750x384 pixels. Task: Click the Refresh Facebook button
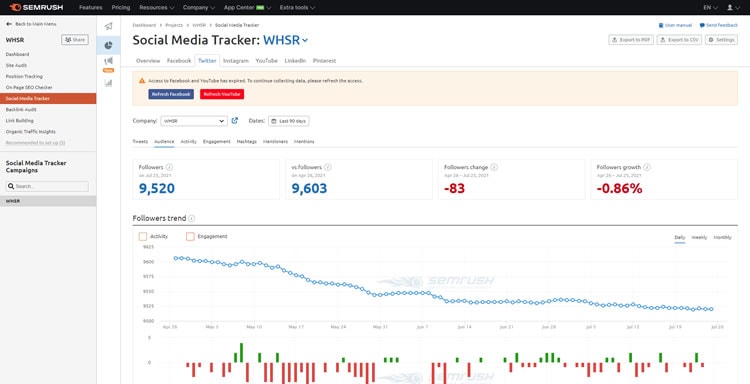coord(171,94)
